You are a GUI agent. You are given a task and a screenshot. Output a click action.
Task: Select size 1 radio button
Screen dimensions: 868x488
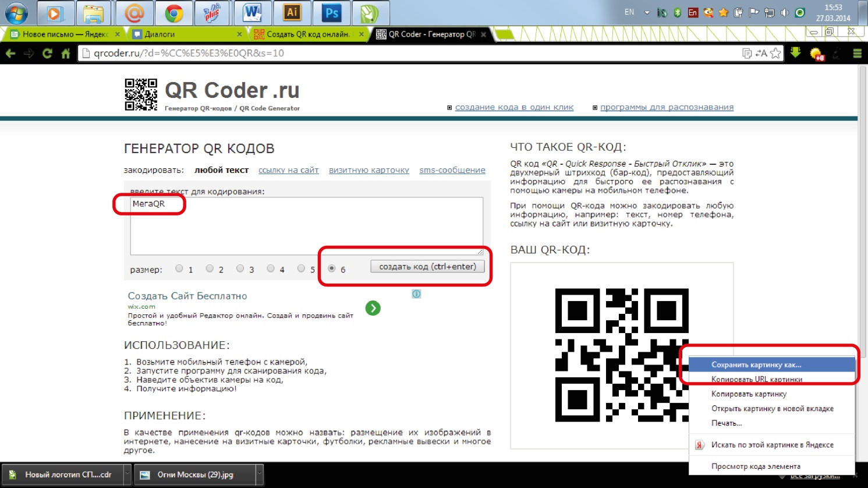(179, 268)
